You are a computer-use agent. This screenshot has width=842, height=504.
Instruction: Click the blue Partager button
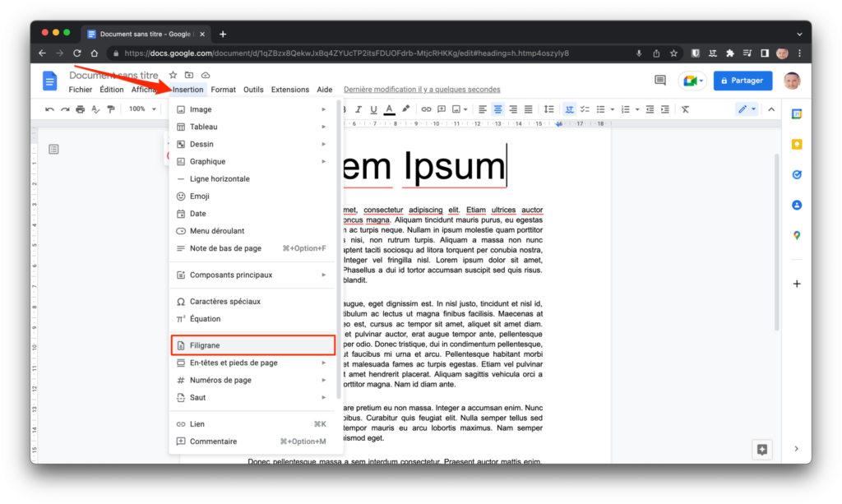pyautogui.click(x=743, y=81)
